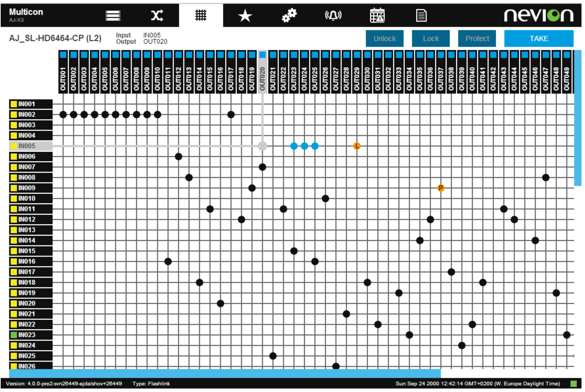The height and width of the screenshot is (392, 585).
Task: Open the favorites star view
Action: 245,15
